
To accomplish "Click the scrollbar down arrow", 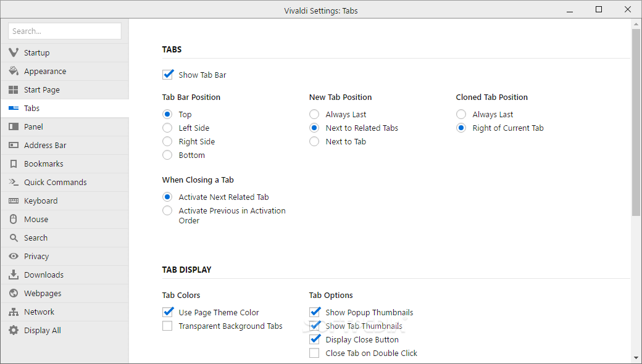I will (636, 358).
